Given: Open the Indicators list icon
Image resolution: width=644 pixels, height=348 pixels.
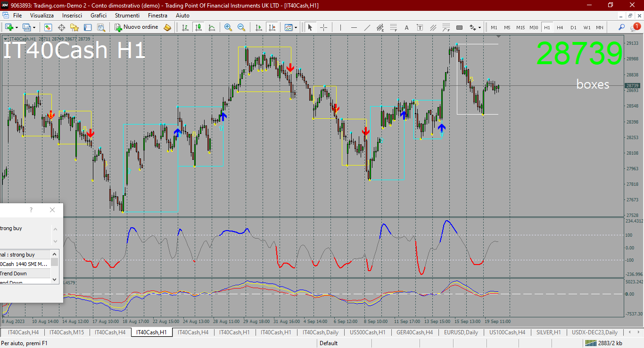Looking at the screenshot, I should pyautogui.click(x=289, y=27).
